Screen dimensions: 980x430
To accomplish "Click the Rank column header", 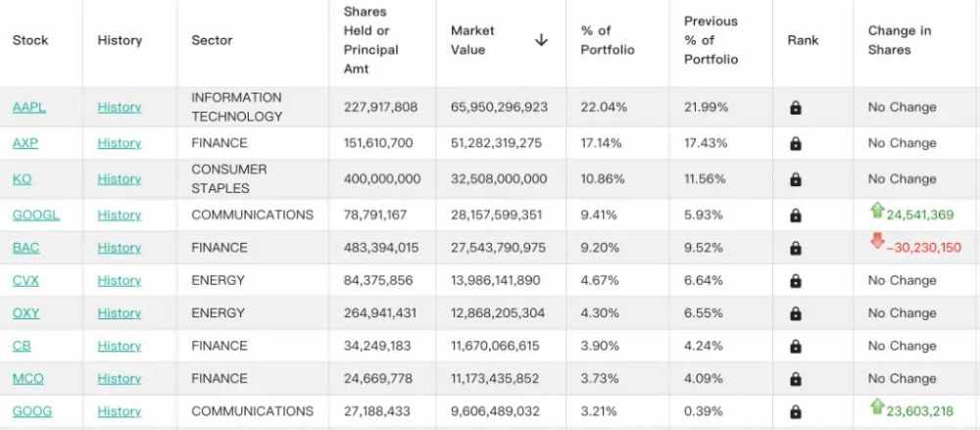I will click(804, 40).
